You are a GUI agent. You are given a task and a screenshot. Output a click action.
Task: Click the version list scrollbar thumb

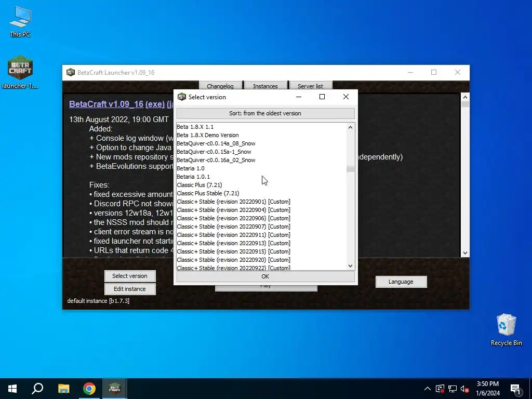pyautogui.click(x=351, y=169)
